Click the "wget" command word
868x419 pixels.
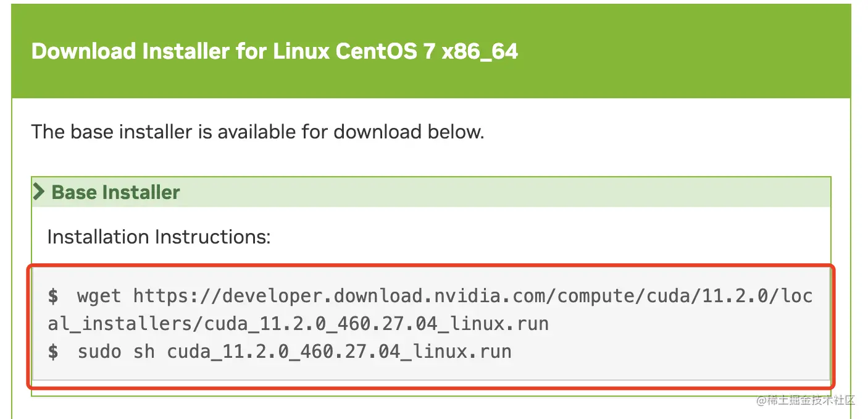99,296
